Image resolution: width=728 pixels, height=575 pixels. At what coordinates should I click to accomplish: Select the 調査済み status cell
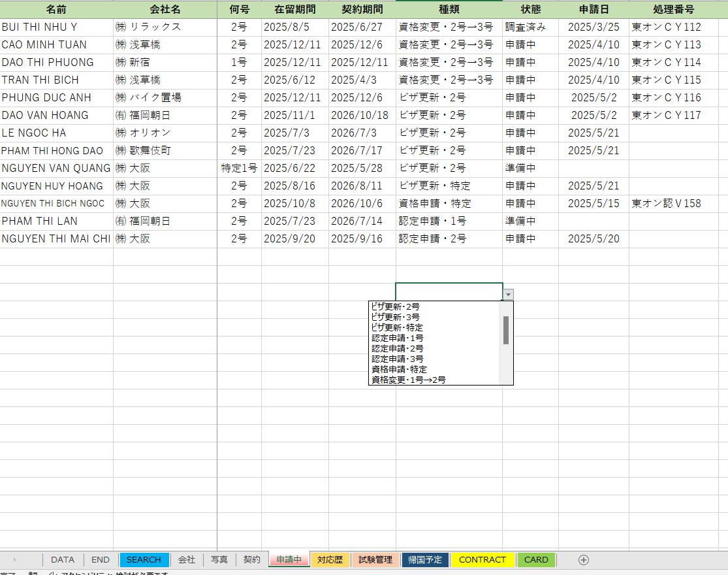coord(530,27)
